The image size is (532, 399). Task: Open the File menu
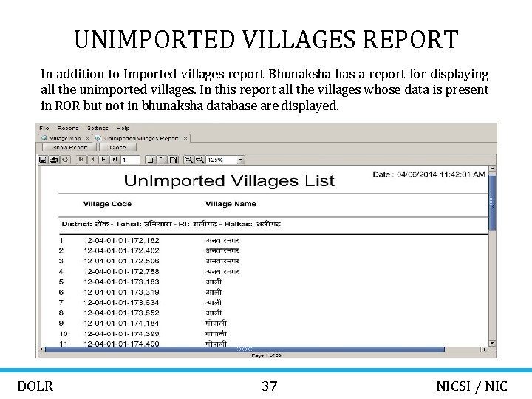(x=44, y=129)
